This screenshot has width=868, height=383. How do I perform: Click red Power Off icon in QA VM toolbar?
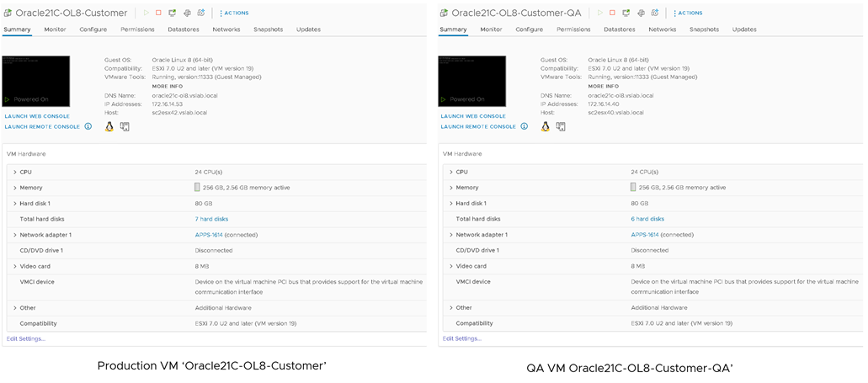pyautogui.click(x=612, y=12)
